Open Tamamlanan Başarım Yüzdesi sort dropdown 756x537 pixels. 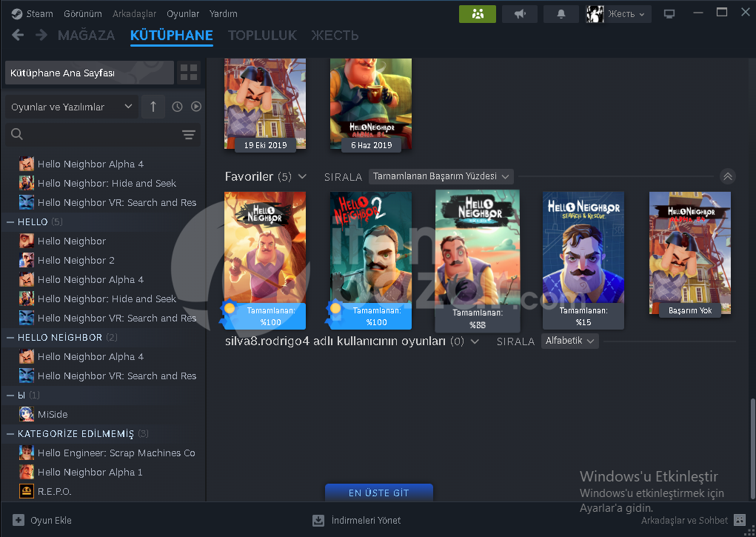[441, 176]
